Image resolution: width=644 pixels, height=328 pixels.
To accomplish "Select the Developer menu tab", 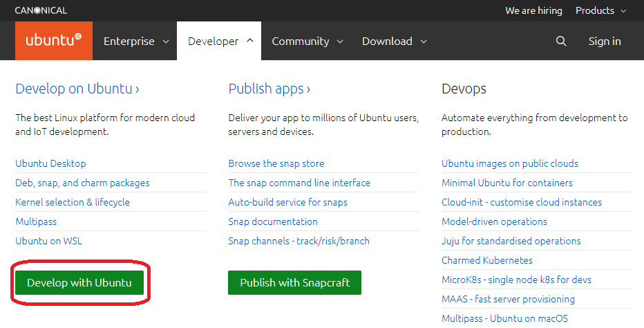I will point(219,41).
